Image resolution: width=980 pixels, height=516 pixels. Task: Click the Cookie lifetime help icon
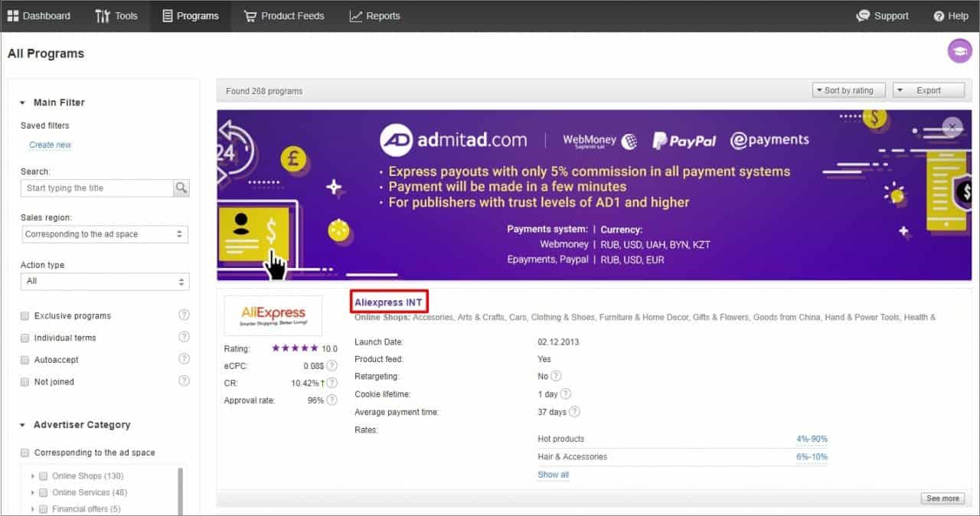tap(565, 394)
